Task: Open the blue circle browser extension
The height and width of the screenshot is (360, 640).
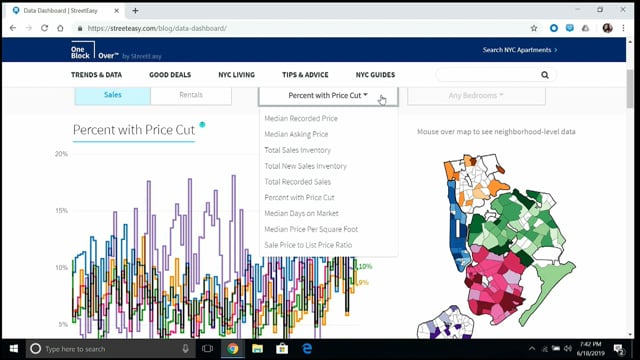Action: pos(554,28)
